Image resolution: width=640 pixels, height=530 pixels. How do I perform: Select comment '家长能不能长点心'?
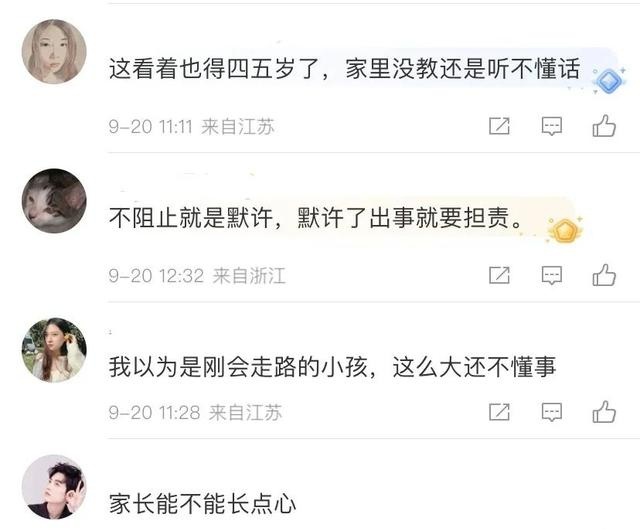click(x=202, y=503)
